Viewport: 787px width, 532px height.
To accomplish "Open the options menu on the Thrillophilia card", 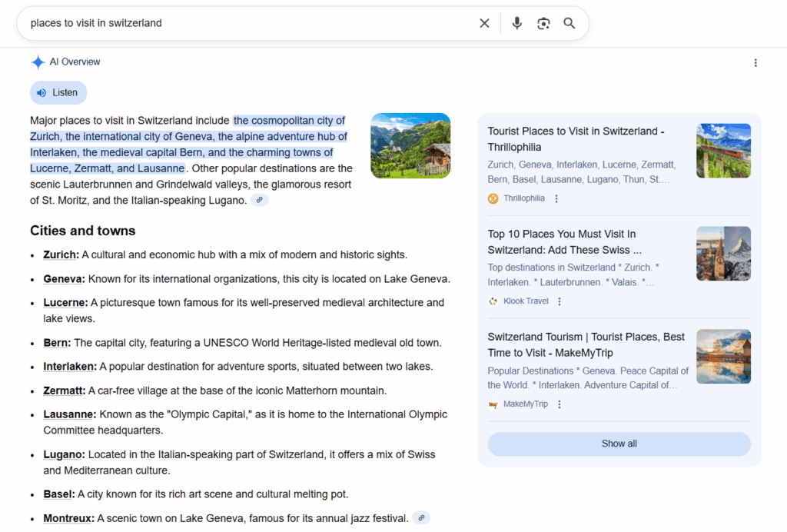I will tap(556, 198).
